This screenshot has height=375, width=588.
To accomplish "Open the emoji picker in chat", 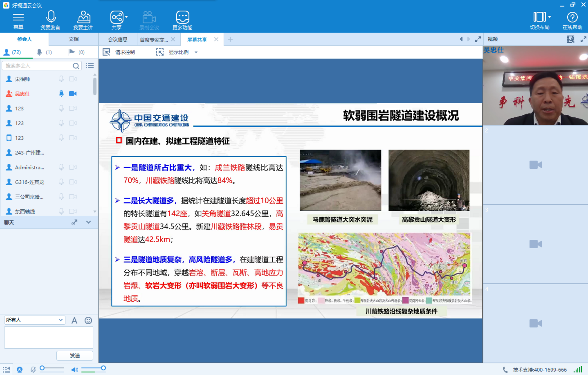I will click(88, 320).
